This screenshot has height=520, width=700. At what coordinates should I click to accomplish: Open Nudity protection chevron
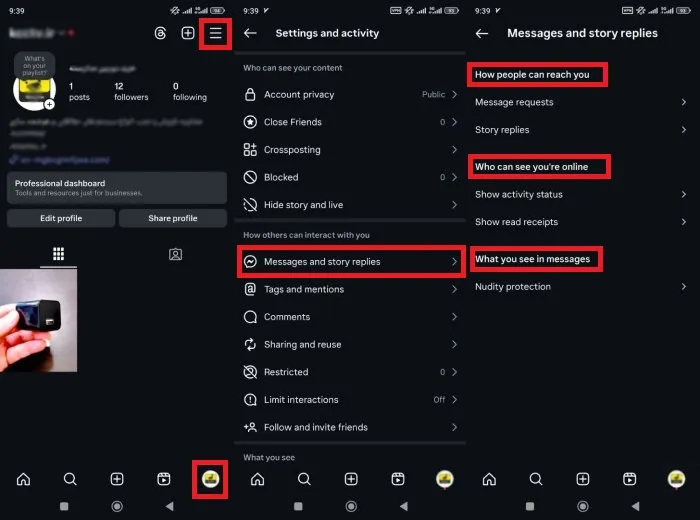click(683, 287)
